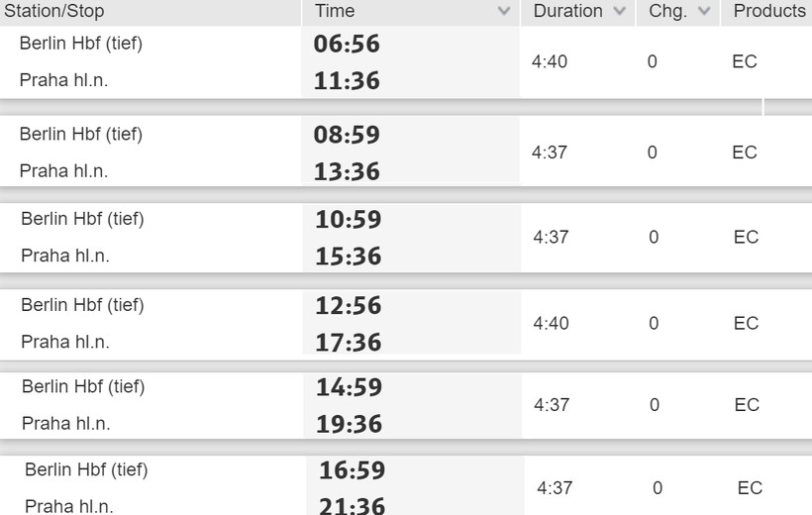Click the changes count for the 16:59 connection
Screen dimensions: 812x515
[658, 488]
